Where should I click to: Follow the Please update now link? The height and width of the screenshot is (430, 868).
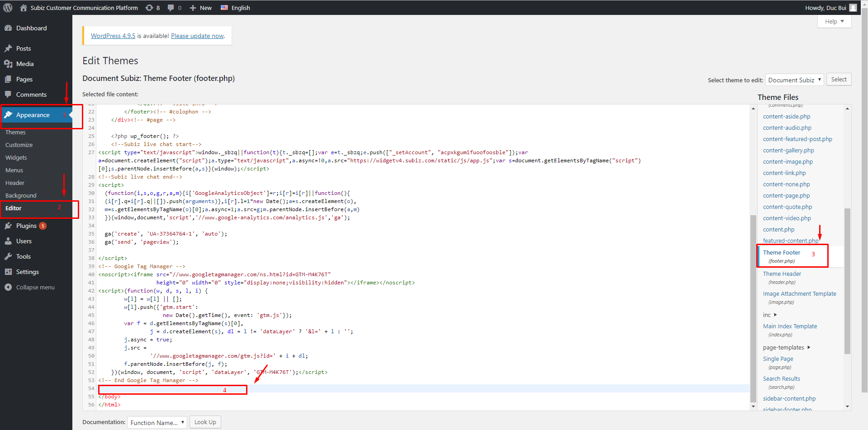pyautogui.click(x=197, y=36)
